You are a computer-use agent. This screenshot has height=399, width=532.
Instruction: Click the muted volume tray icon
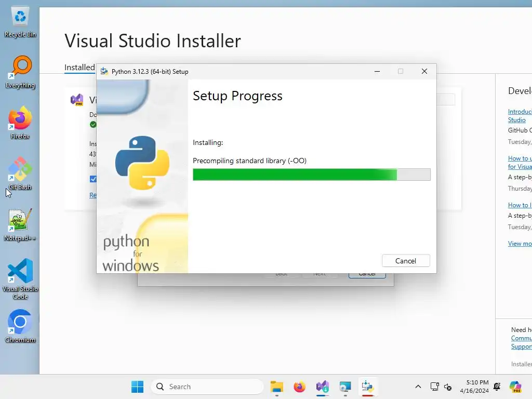[448, 387]
